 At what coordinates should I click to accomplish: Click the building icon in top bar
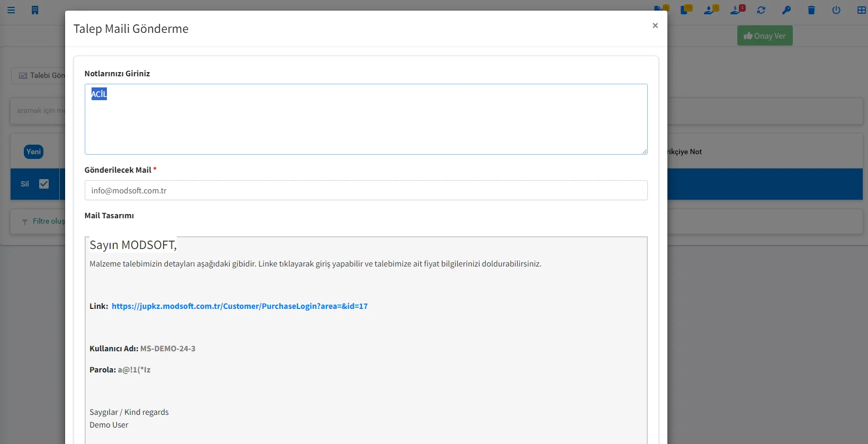[35, 10]
